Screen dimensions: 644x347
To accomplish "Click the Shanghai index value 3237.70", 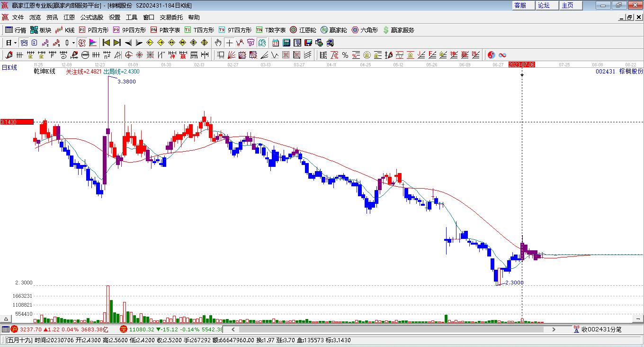I will [31, 329].
